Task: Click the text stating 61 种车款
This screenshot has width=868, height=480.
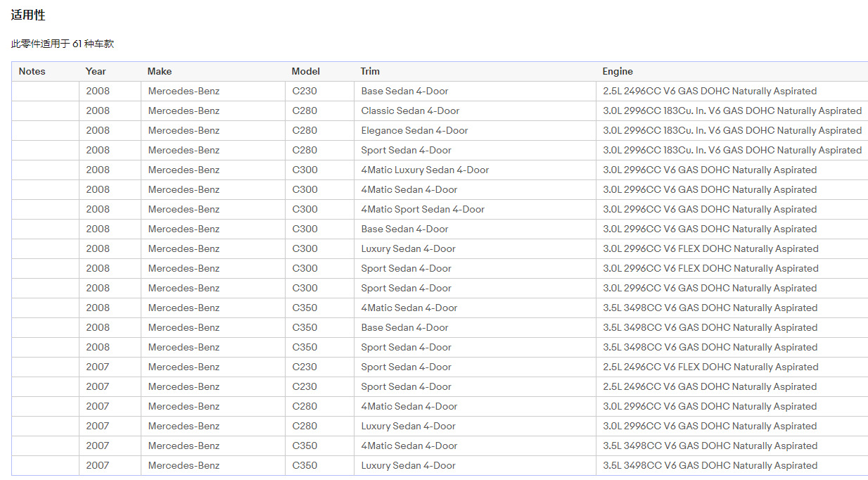Action: pos(93,44)
